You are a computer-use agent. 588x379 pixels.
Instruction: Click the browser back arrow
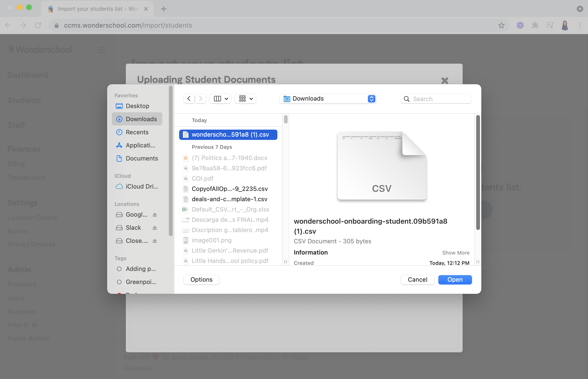[8, 25]
